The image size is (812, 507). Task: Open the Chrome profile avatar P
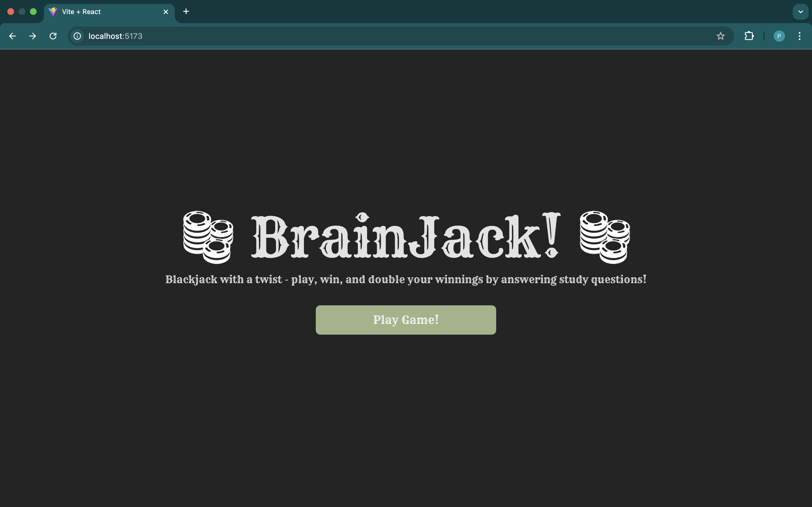(x=779, y=36)
